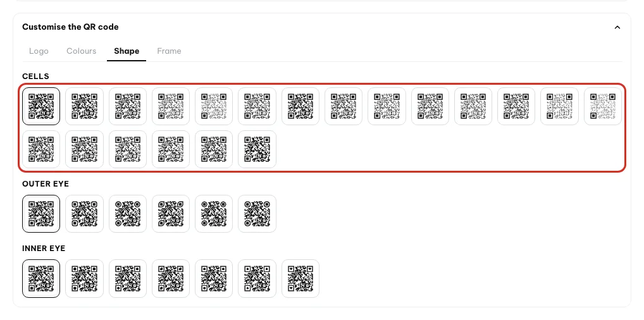This screenshot has height=320, width=644.
Task: Choose the fifth CELLS style in the second row
Action: [x=214, y=149]
